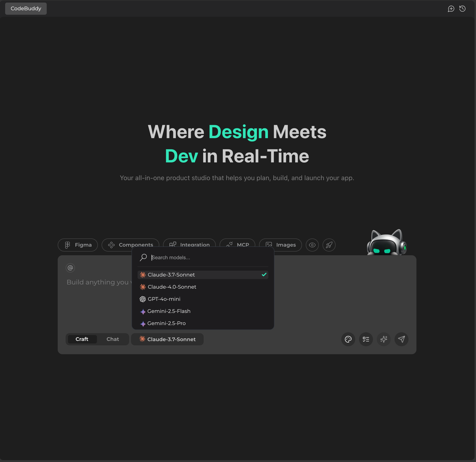Open the chat history clock icon
This screenshot has width=476, height=462.
pos(462,9)
